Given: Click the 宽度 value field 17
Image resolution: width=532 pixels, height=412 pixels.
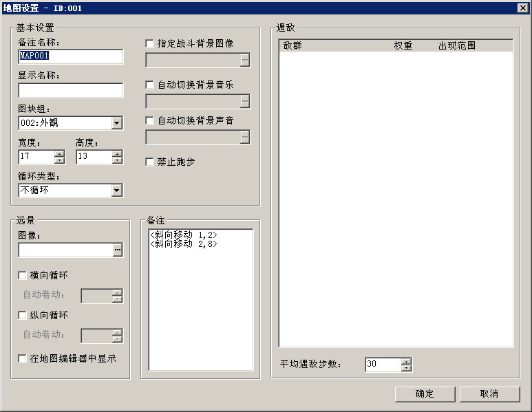Looking at the screenshot, I should [36, 157].
